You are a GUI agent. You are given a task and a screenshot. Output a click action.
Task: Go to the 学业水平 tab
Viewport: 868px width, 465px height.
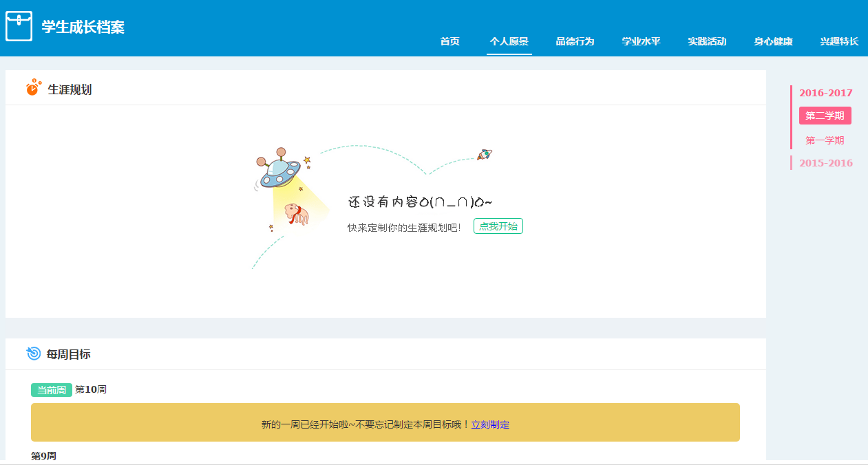pyautogui.click(x=642, y=41)
